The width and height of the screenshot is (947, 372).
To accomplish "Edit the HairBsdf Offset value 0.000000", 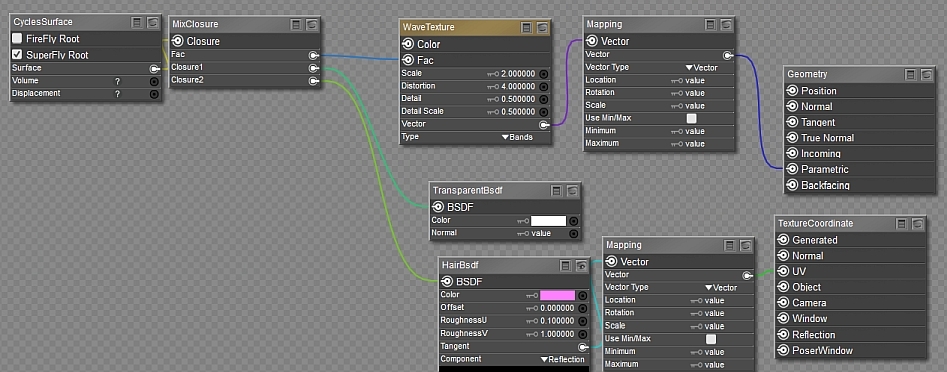I will coord(557,308).
